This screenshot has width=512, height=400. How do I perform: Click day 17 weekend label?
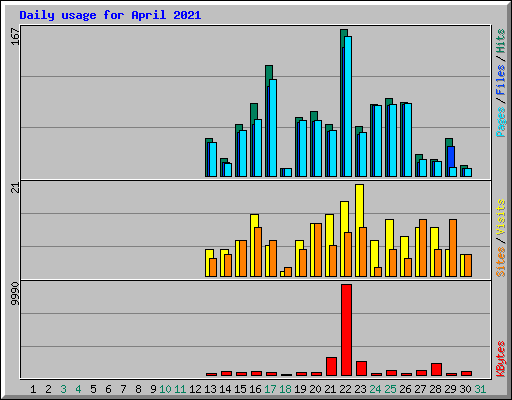click(270, 389)
